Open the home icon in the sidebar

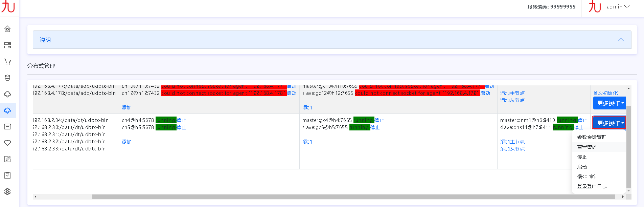tap(7, 29)
